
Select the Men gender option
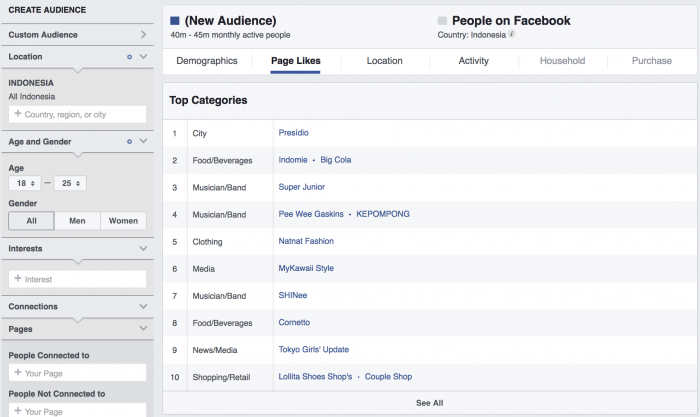pyautogui.click(x=77, y=221)
